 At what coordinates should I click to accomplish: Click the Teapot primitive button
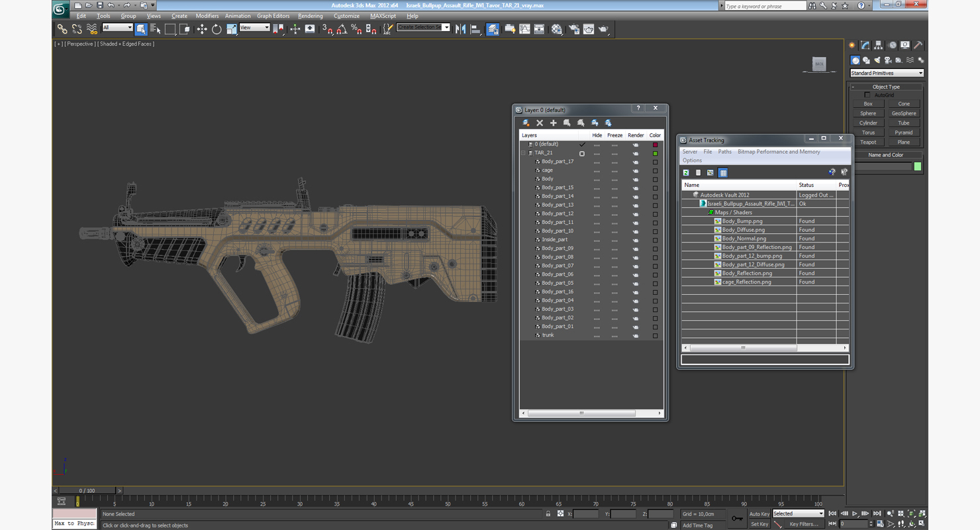(868, 142)
